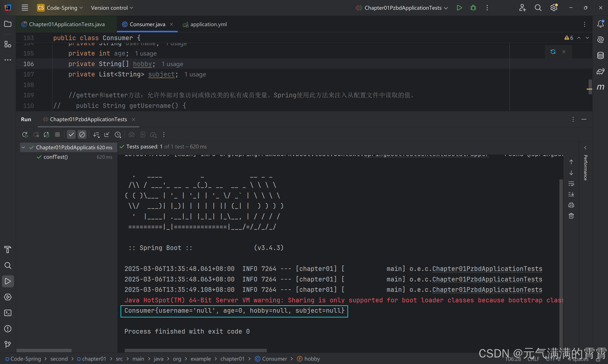Open the Maven tool window icon
The image size is (608, 364).
600,87
